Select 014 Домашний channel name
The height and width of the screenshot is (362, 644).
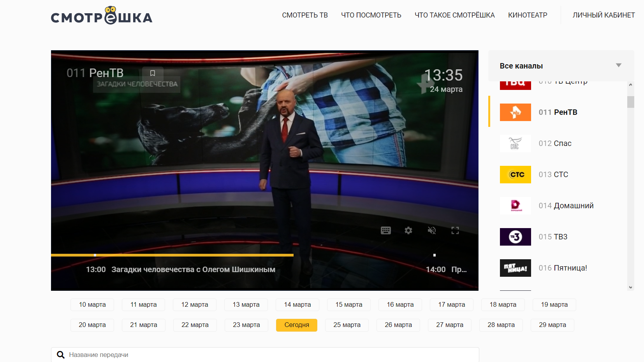pyautogui.click(x=566, y=206)
